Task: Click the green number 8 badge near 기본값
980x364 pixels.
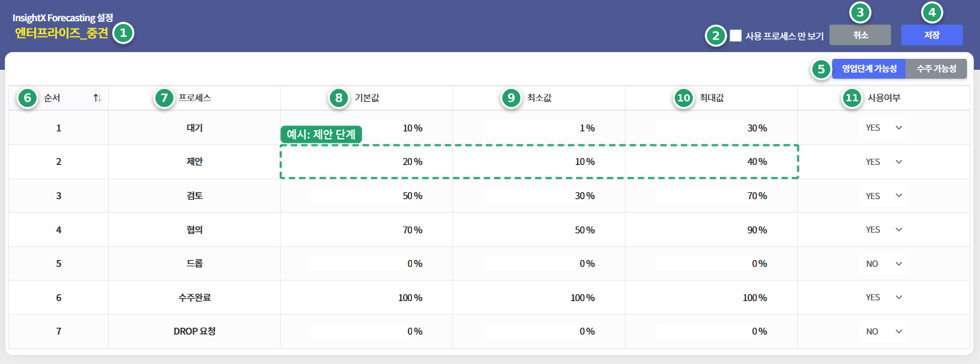Action: (x=338, y=99)
